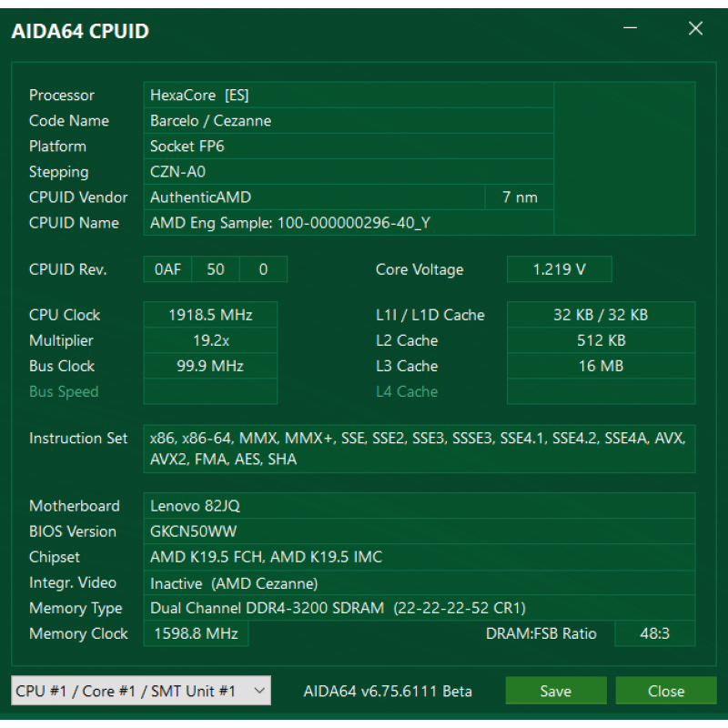
Task: Select the Stepping value CZN-A0
Action: point(349,172)
